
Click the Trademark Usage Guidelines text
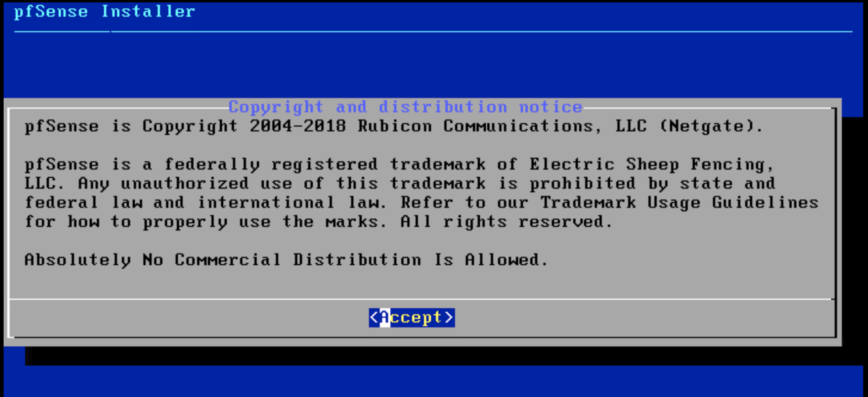coord(679,203)
